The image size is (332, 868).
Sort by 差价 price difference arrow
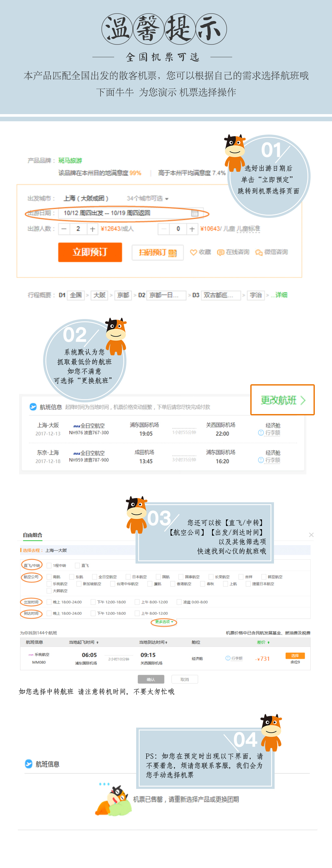coord(268,643)
